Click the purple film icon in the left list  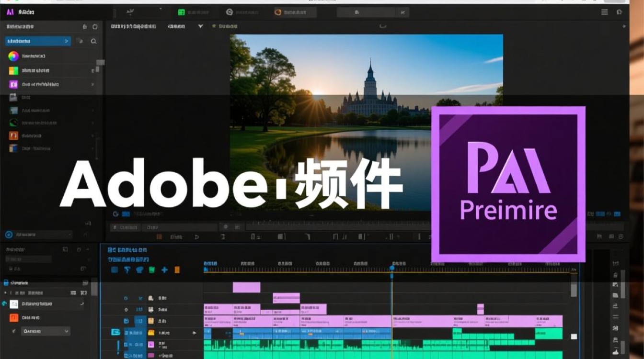click(x=13, y=85)
